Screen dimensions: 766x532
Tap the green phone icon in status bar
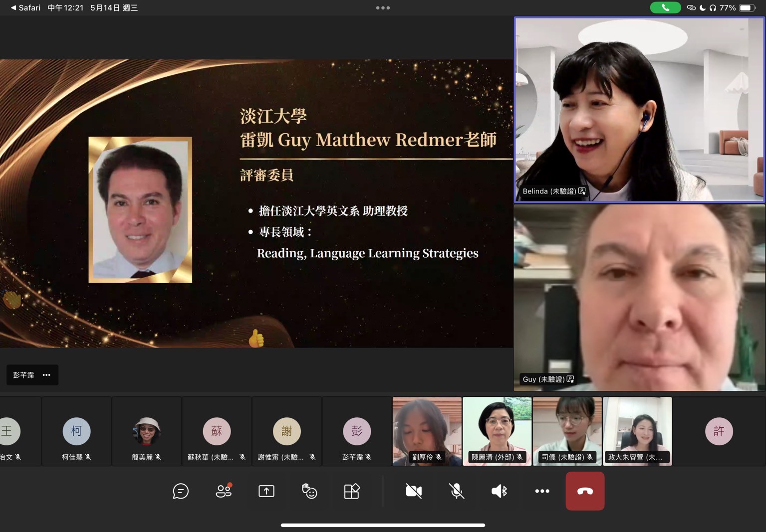click(x=665, y=7)
